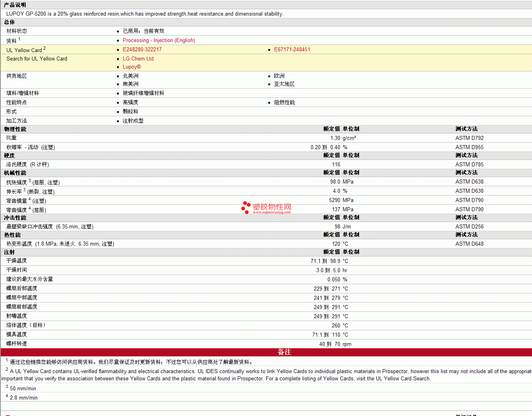Screen dimensions: 532x416
Task: Click footnote 4 text 2.8 mm/min
Action: [24, 398]
